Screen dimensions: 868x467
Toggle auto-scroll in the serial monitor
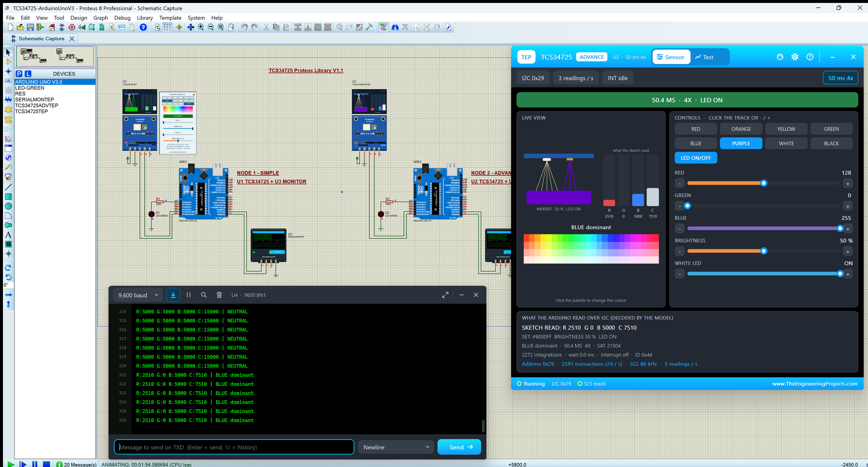173,295
